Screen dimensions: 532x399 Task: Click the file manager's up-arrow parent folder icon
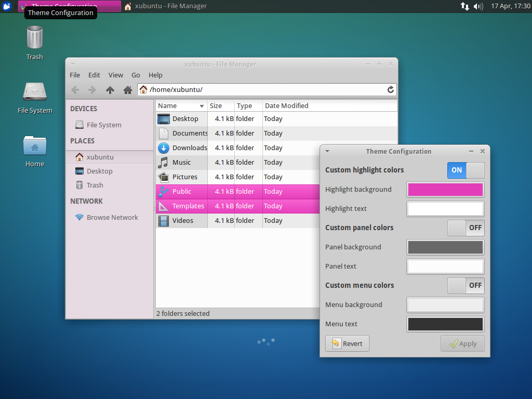tap(110, 90)
